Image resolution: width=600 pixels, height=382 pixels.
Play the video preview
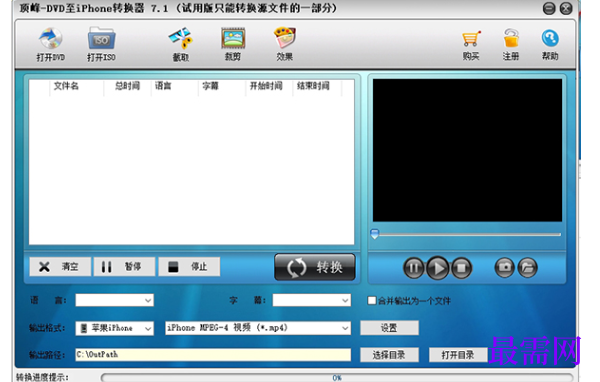click(437, 268)
